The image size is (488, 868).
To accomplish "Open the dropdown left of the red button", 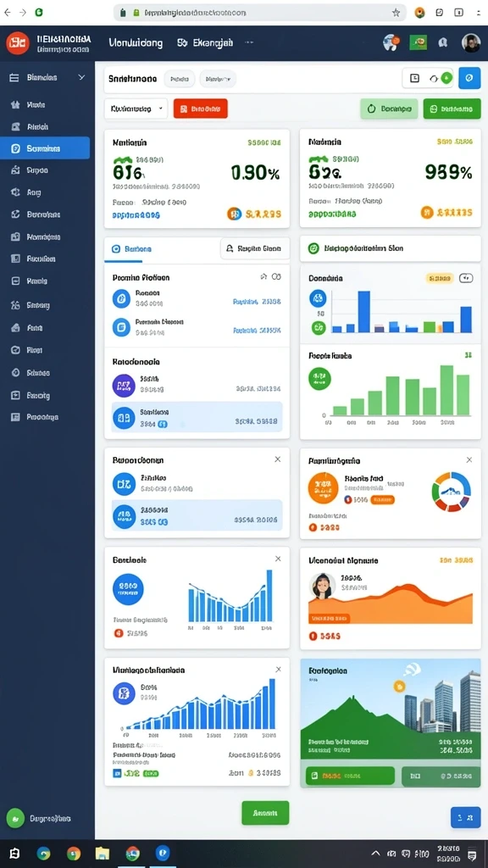I will 136,109.
